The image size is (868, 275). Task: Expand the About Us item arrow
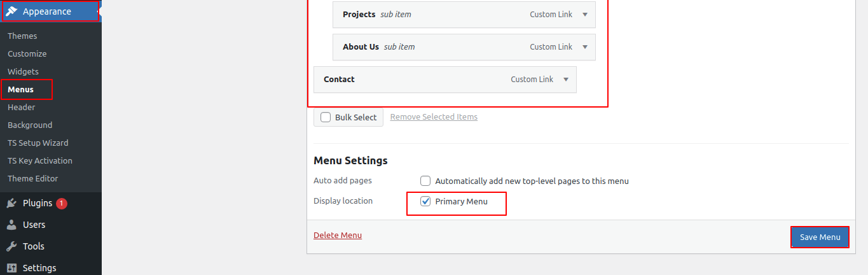pos(585,47)
